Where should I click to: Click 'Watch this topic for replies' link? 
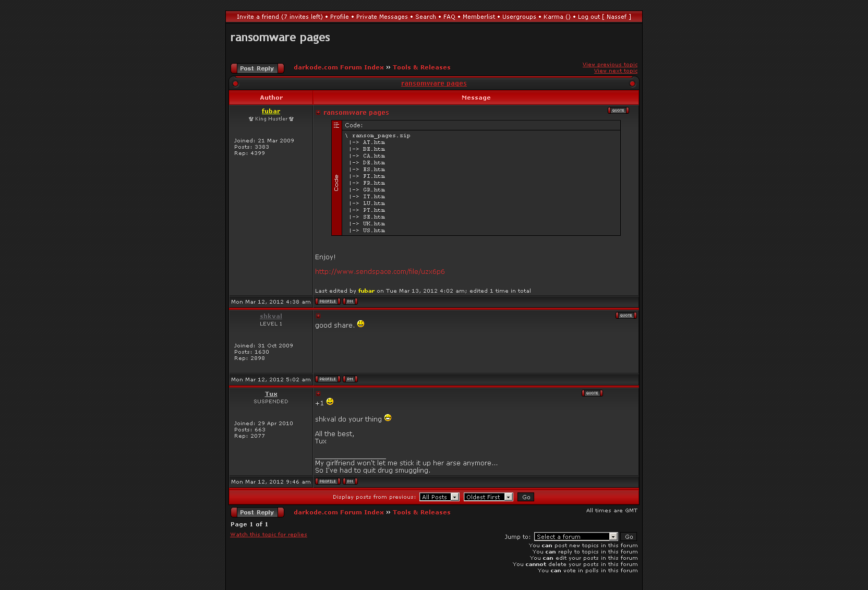[269, 535]
